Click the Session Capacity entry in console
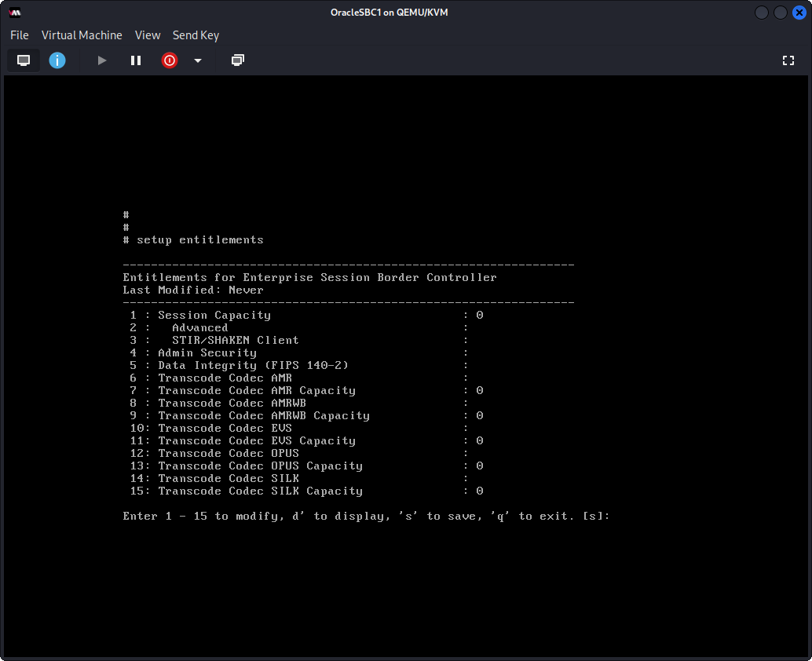The width and height of the screenshot is (812, 661). [x=214, y=316]
